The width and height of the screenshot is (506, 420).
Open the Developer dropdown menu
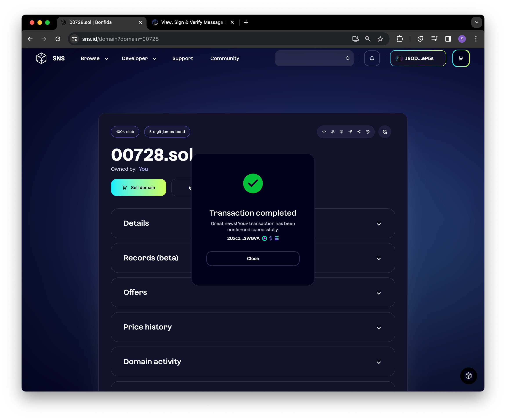pos(139,58)
